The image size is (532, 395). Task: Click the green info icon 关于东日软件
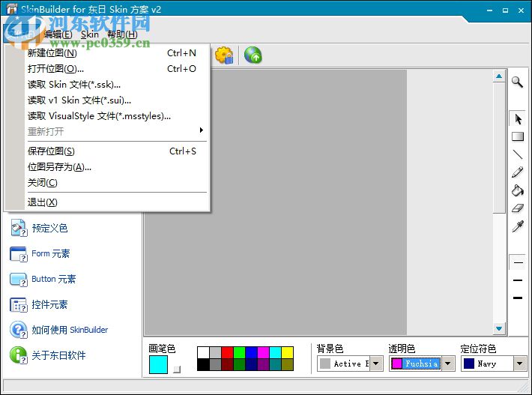(x=18, y=355)
